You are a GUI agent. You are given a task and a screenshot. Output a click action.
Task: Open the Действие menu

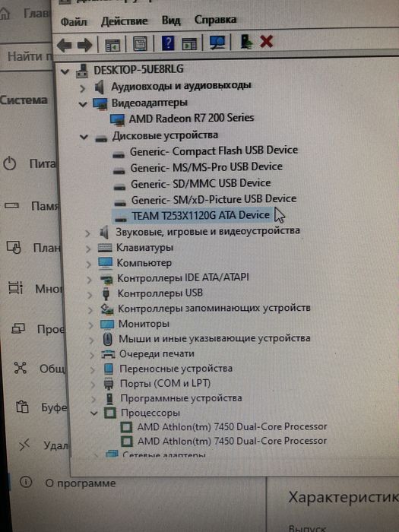click(x=124, y=21)
